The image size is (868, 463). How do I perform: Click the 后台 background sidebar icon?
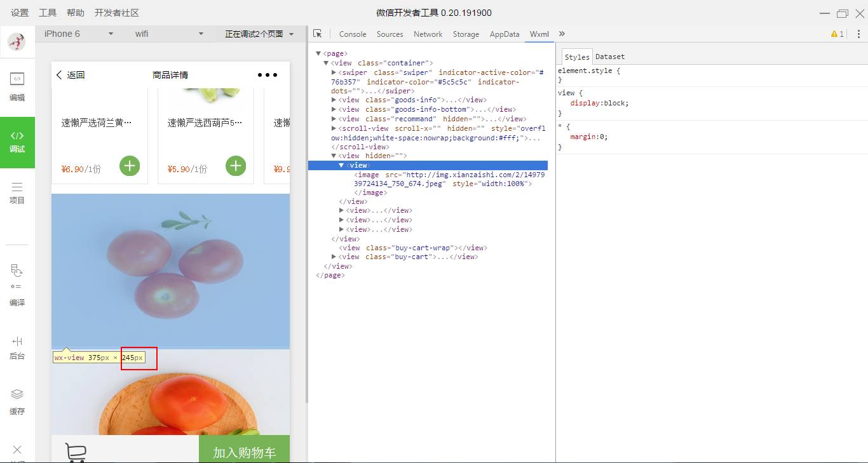(17, 348)
